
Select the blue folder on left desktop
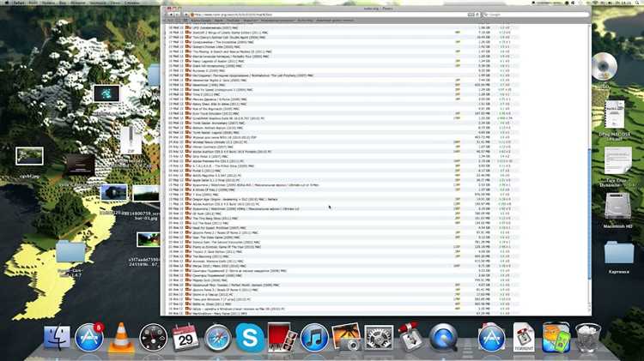tap(70, 251)
